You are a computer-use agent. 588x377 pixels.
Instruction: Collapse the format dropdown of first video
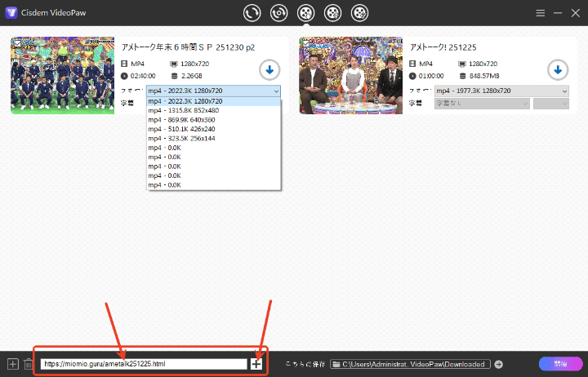click(276, 91)
